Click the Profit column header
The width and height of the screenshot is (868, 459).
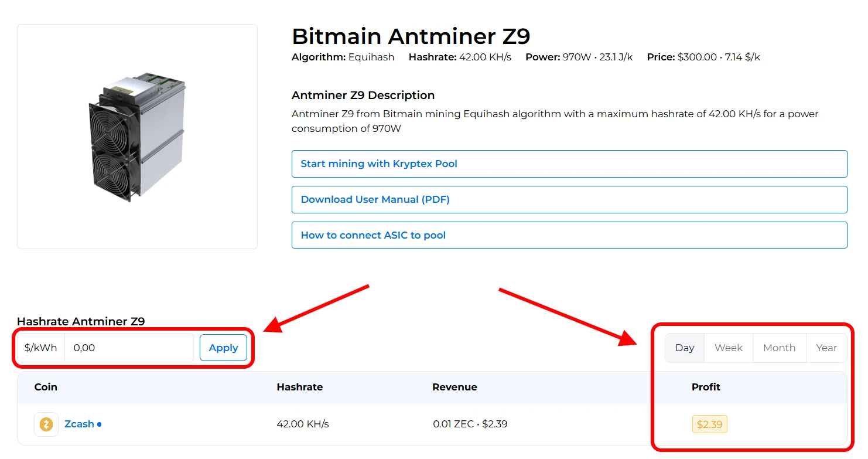click(x=706, y=387)
